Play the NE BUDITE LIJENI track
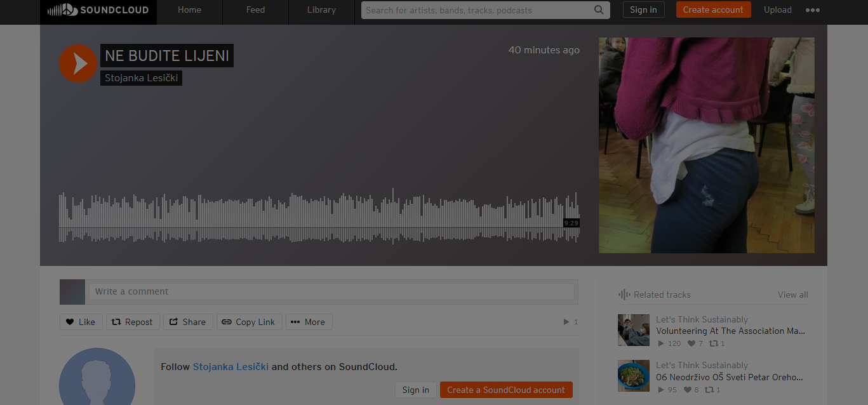The image size is (868, 405). click(x=78, y=63)
